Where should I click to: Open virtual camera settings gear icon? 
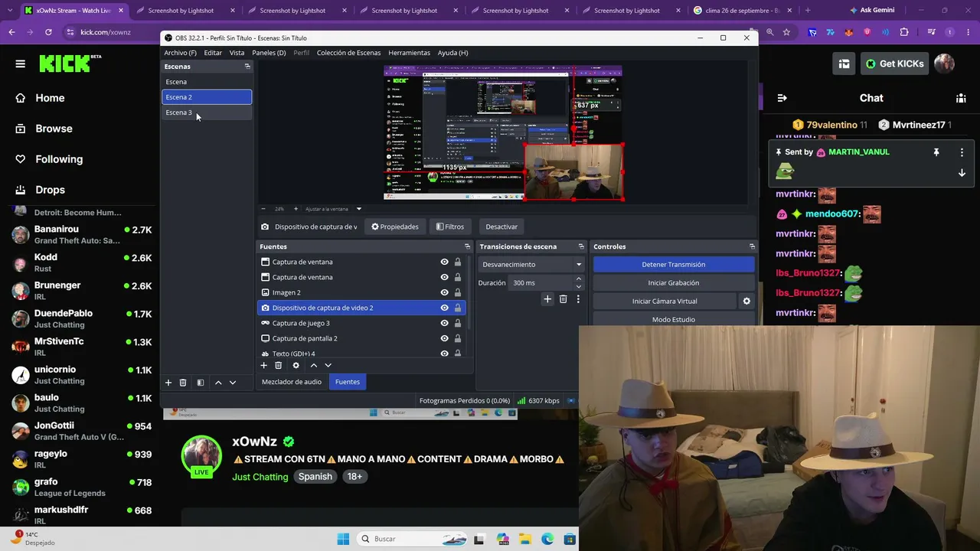click(746, 302)
